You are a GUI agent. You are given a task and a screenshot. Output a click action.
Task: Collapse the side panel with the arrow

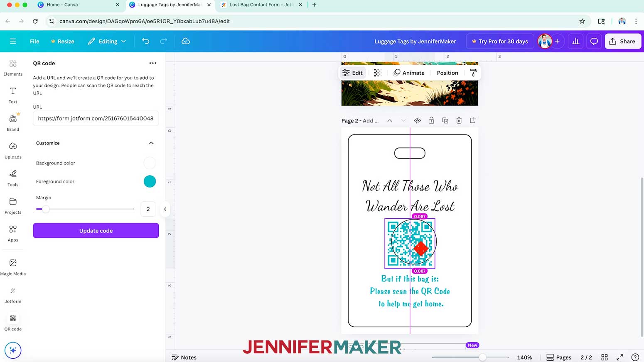click(165, 209)
